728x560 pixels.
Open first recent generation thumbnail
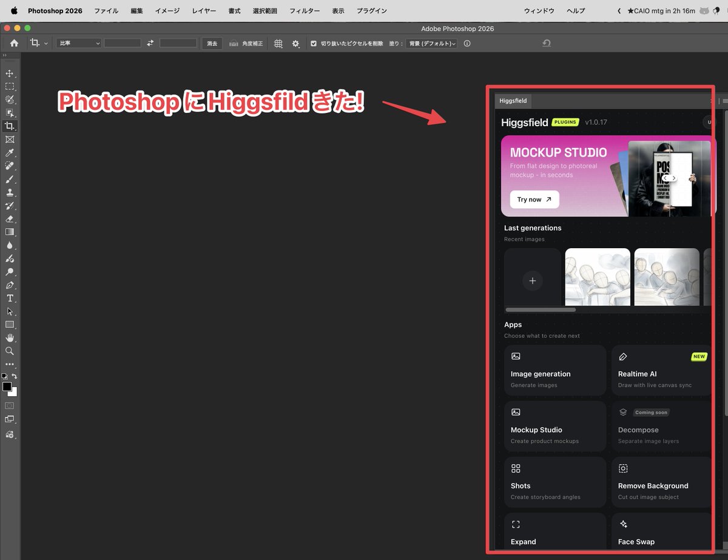pyautogui.click(x=598, y=277)
